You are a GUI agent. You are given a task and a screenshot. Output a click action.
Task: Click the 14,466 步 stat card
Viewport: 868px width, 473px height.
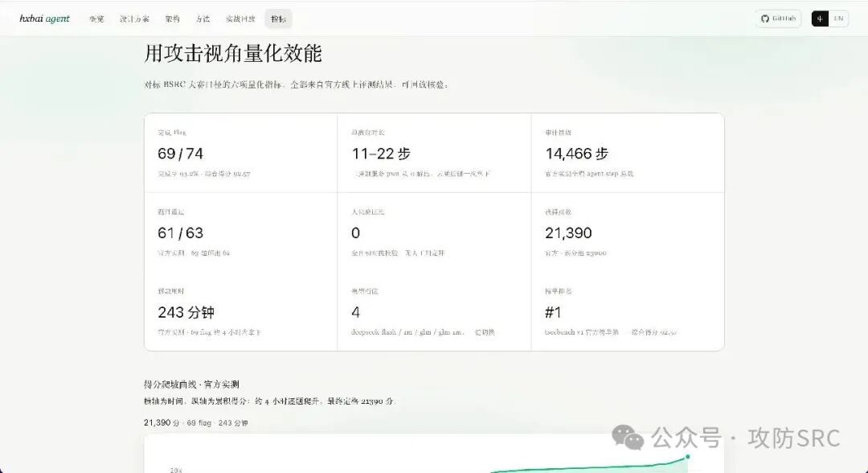click(x=628, y=153)
